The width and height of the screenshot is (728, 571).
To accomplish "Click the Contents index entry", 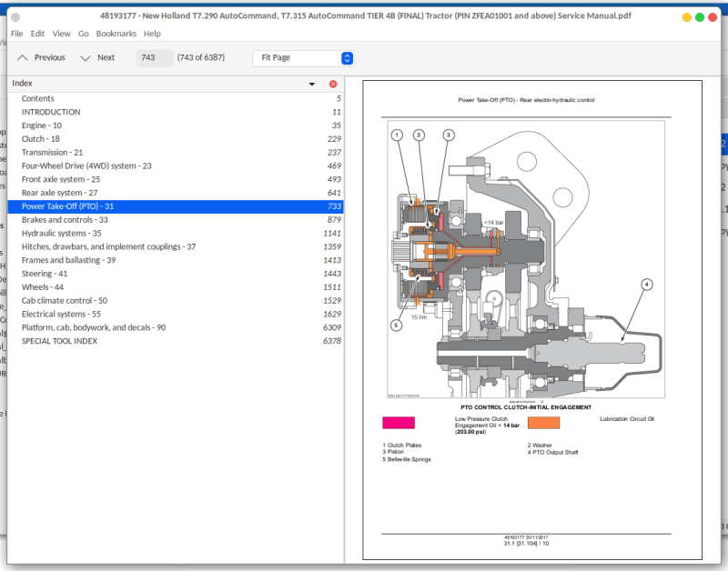I will pos(38,97).
